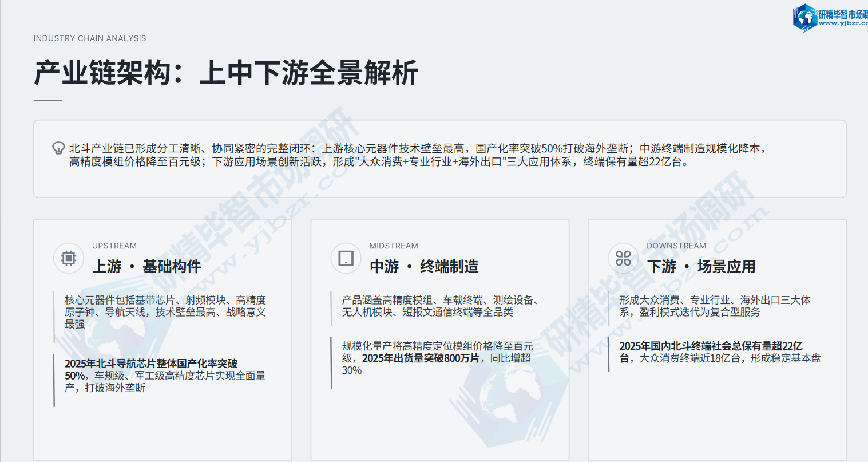Click the chip icon beside UPSTREAM
The width and height of the screenshot is (868, 462).
pyautogui.click(x=69, y=258)
